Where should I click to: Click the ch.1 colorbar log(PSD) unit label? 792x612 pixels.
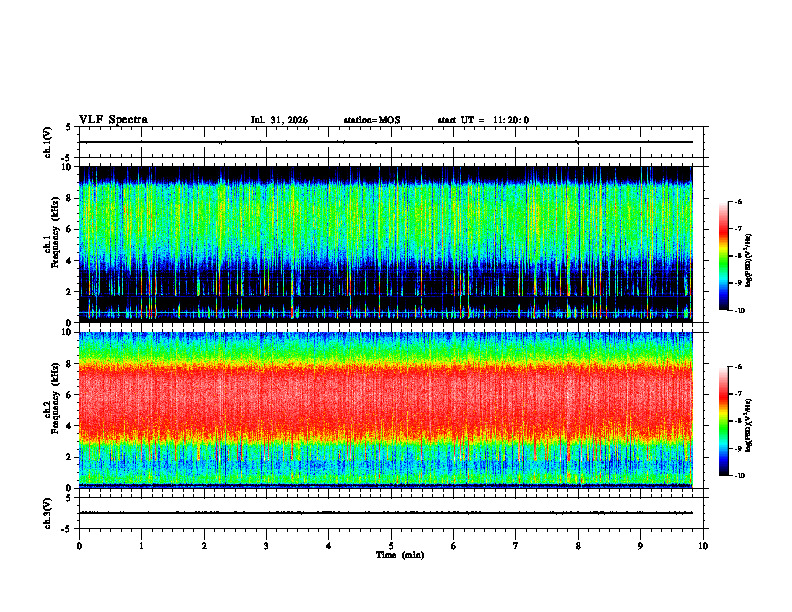coord(749,261)
